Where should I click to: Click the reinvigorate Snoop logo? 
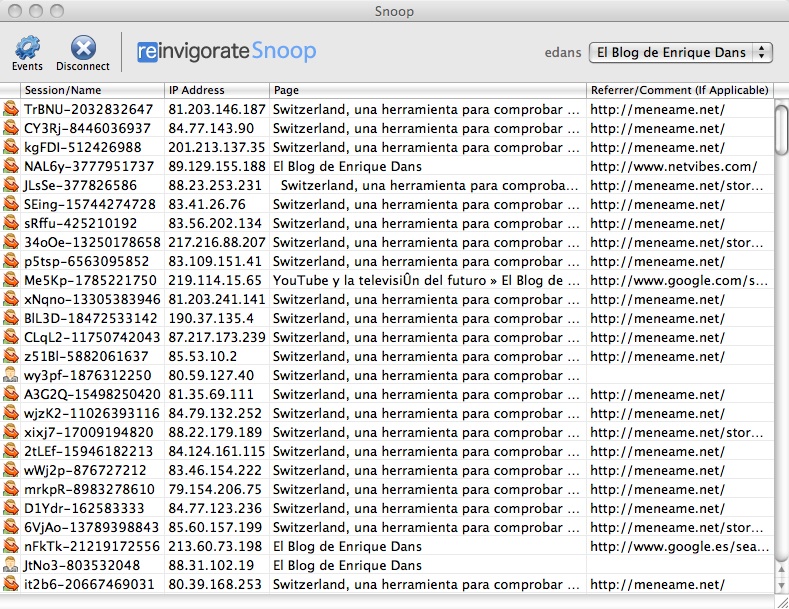(x=226, y=51)
